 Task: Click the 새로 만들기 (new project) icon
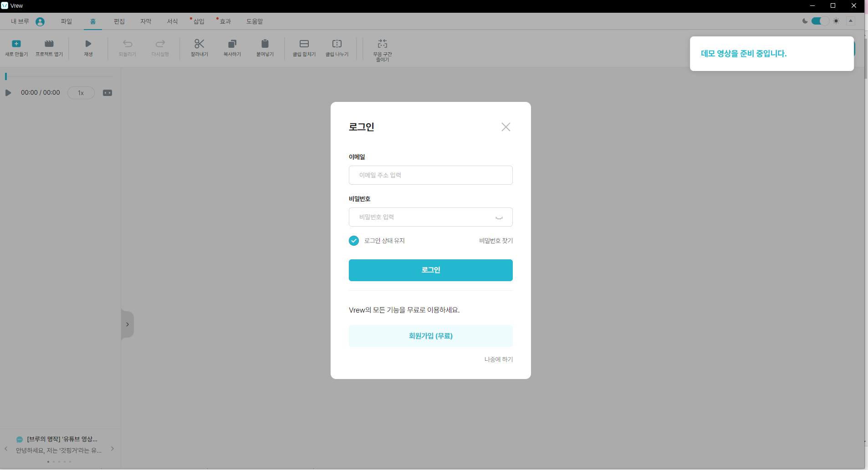pyautogui.click(x=16, y=44)
